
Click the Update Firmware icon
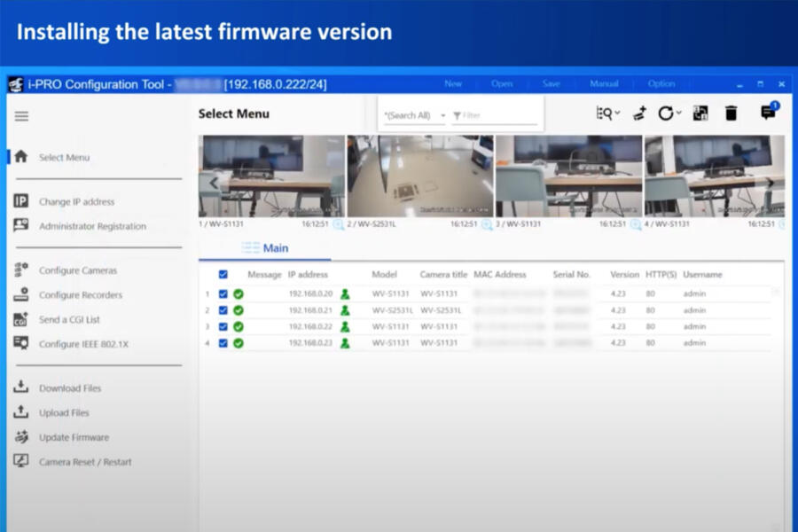click(21, 436)
